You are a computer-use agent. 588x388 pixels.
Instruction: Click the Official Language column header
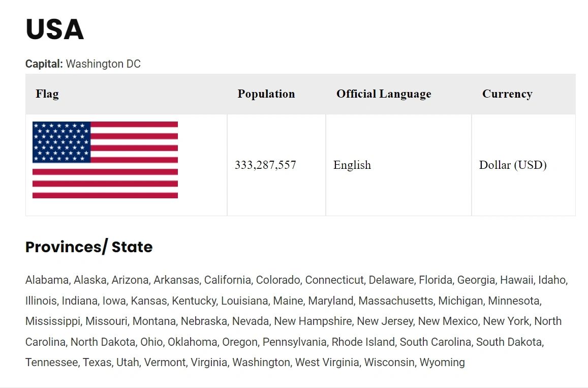click(x=384, y=94)
